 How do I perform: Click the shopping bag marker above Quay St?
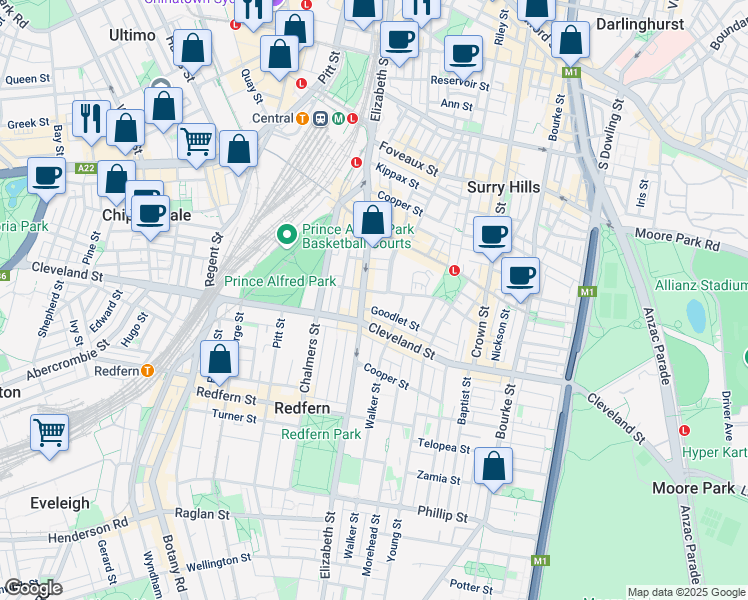tap(280, 57)
